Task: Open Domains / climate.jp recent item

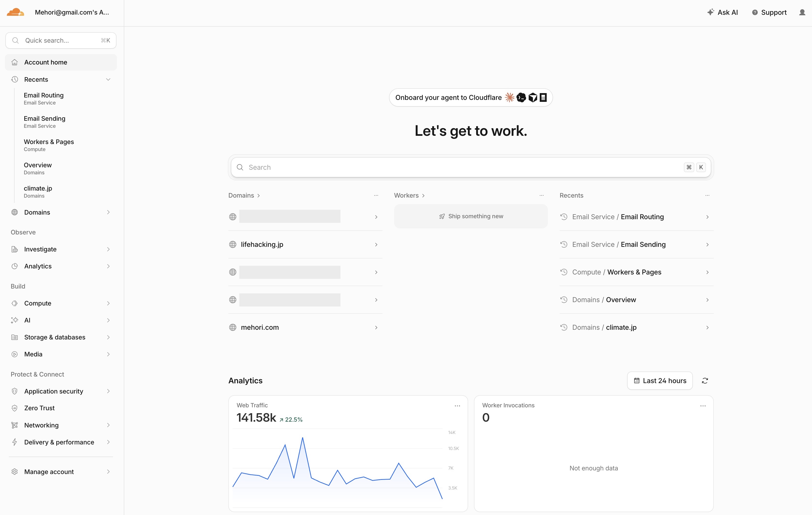Action: coord(636,327)
